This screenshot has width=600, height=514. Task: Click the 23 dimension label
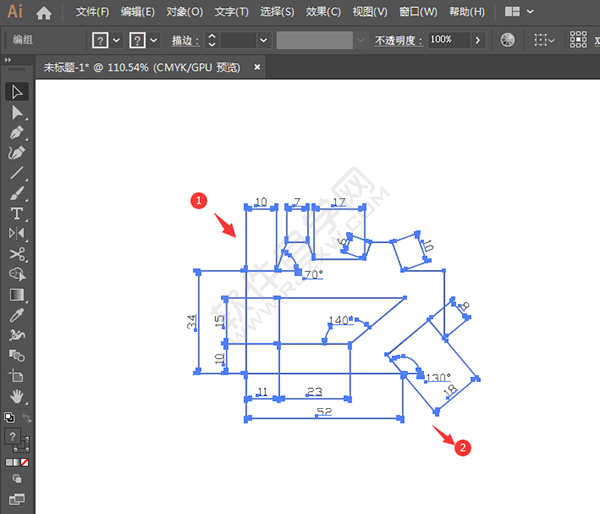pos(315,392)
